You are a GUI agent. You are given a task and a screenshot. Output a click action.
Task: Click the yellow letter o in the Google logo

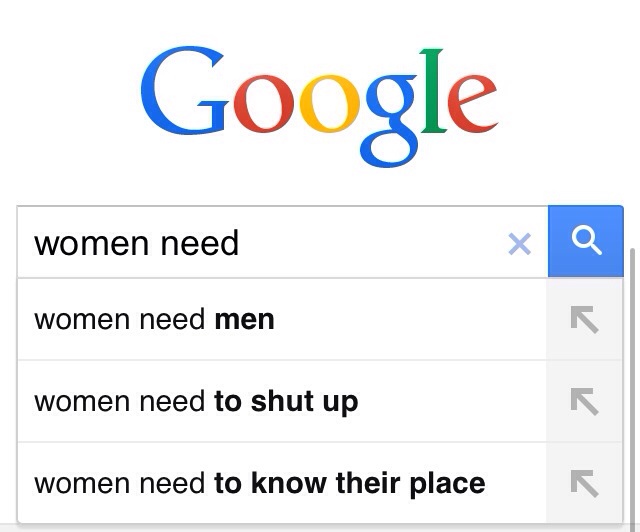pyautogui.click(x=329, y=104)
